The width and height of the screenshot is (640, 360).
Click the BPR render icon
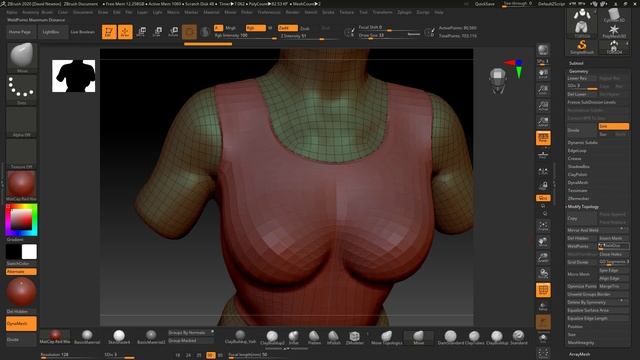[x=543, y=51]
